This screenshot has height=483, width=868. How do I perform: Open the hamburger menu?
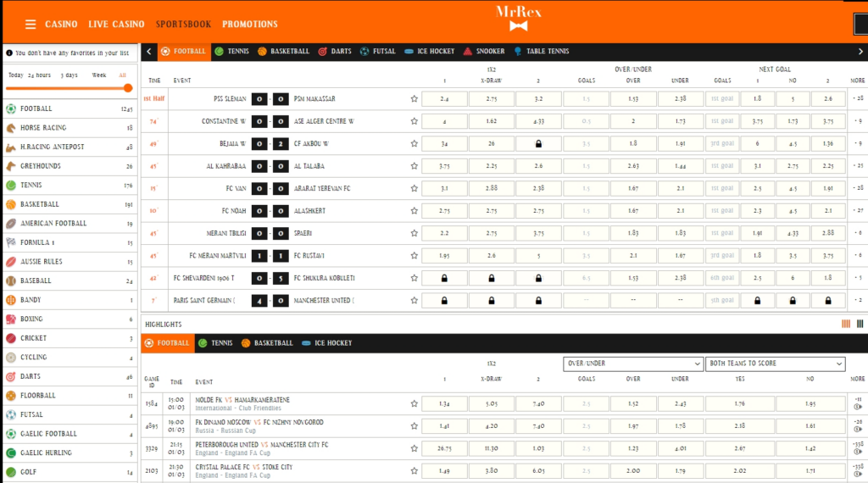click(x=31, y=25)
